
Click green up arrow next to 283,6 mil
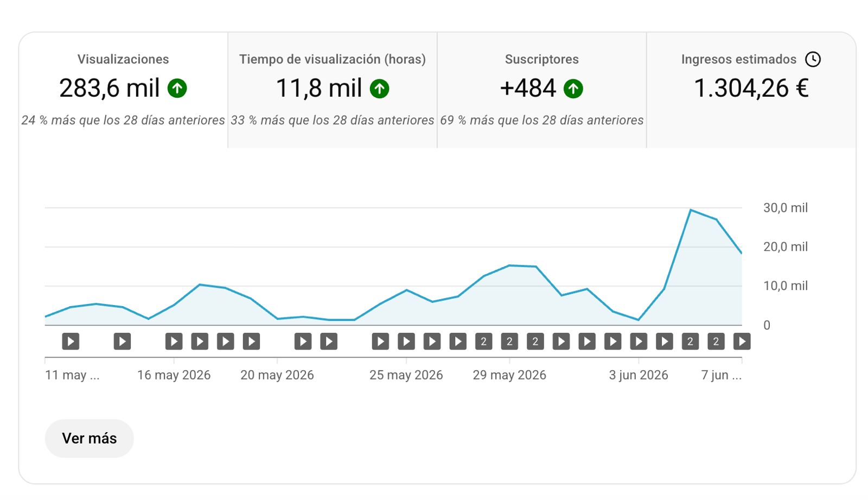[x=177, y=88]
